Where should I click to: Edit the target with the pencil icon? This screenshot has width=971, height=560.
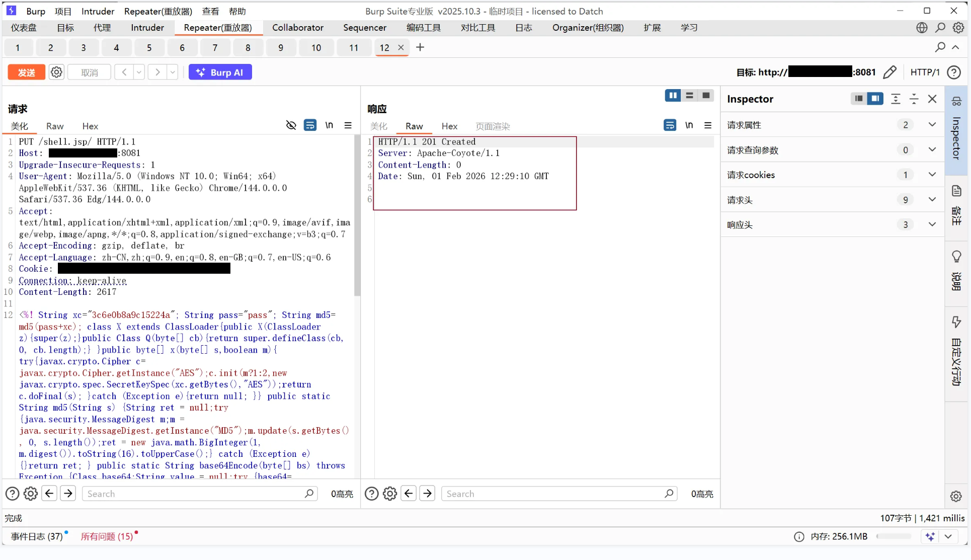pos(889,72)
